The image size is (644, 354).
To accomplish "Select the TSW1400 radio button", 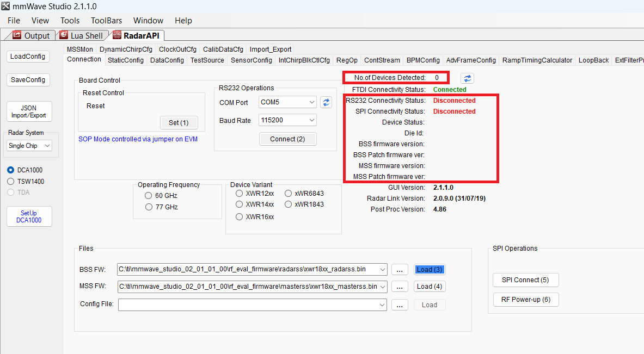I will [x=11, y=181].
